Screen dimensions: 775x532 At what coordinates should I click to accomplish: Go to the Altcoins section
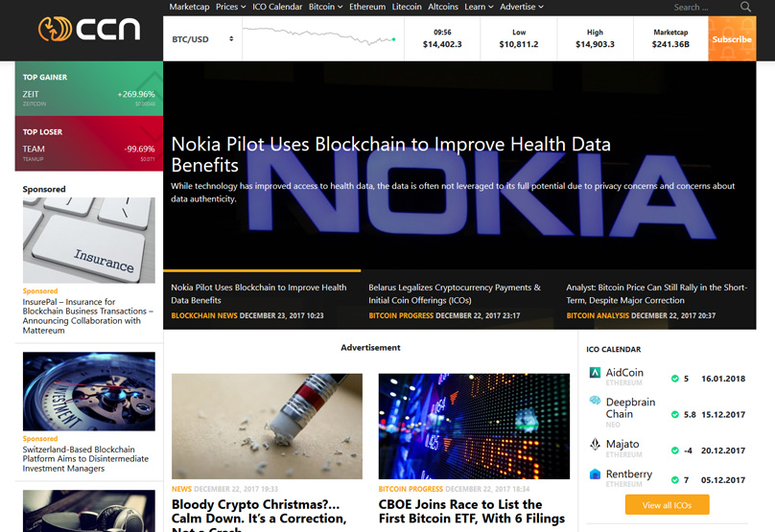click(x=443, y=7)
